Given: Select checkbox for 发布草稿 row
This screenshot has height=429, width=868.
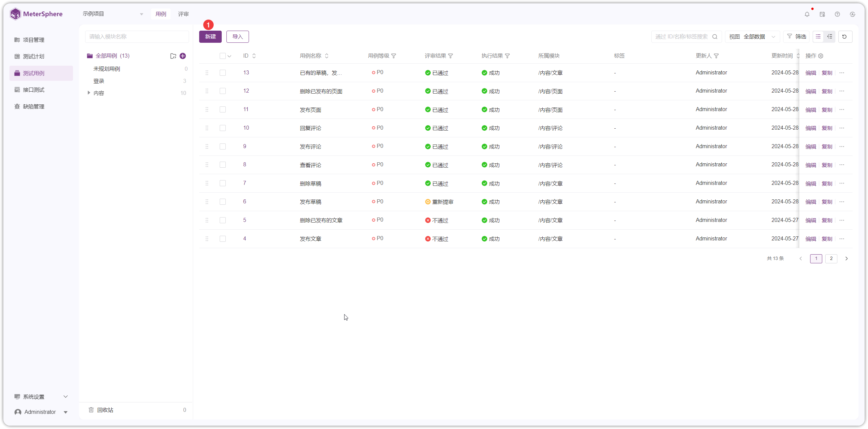Looking at the screenshot, I should (223, 202).
